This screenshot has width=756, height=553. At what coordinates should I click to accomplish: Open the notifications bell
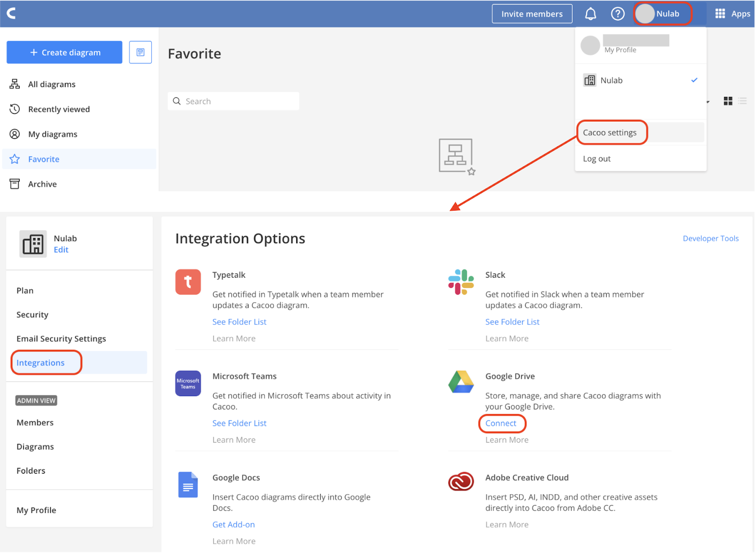[x=591, y=14]
